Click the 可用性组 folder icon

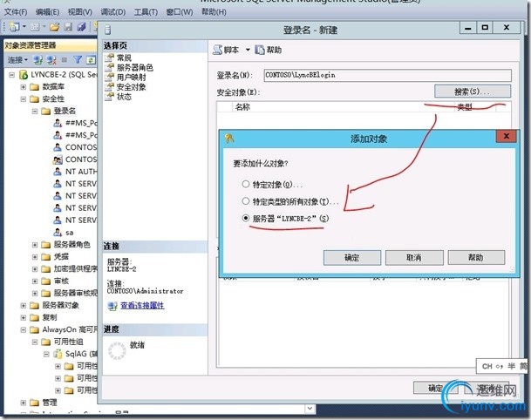[x=46, y=342]
